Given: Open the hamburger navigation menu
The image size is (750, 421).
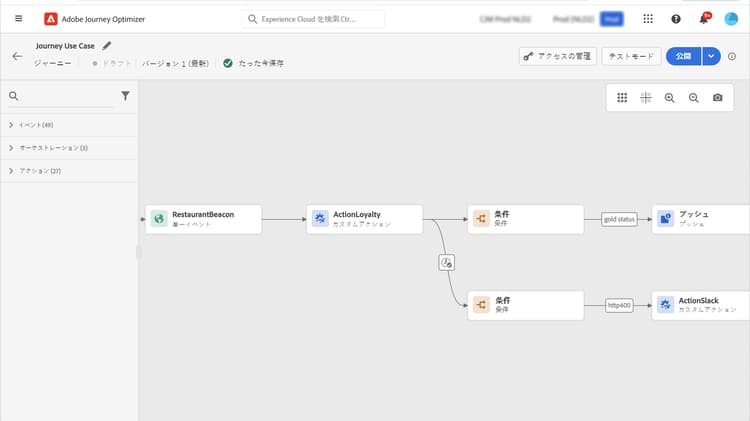Looking at the screenshot, I should point(18,19).
